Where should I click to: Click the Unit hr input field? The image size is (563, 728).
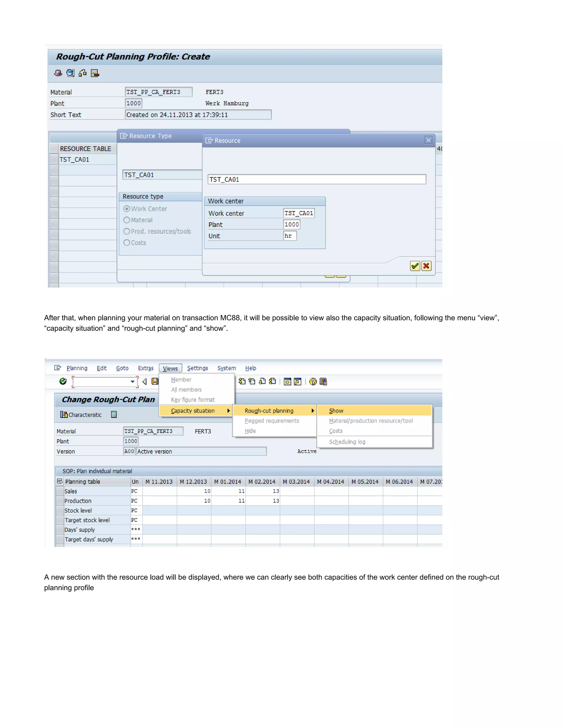[290, 236]
